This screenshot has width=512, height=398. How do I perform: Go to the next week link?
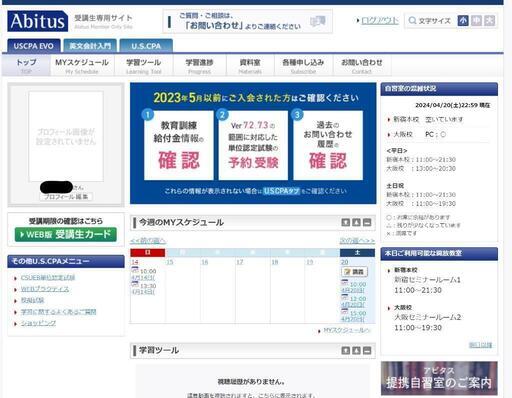tap(357, 240)
